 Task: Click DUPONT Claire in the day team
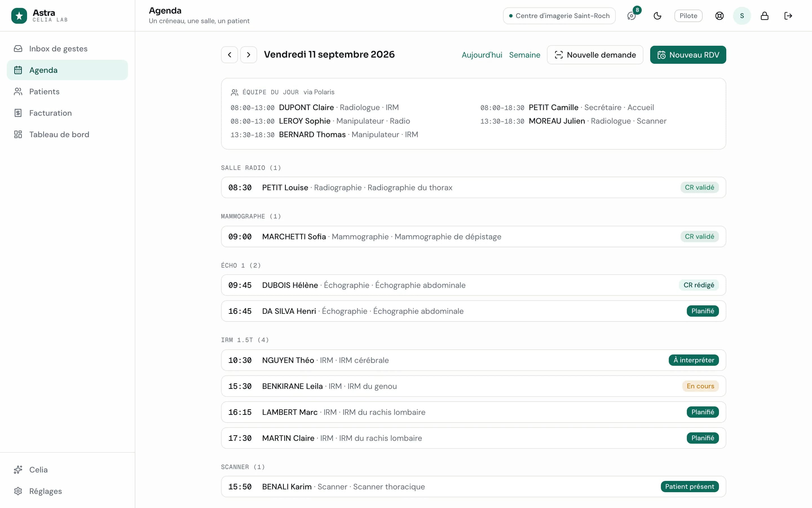[306, 108]
